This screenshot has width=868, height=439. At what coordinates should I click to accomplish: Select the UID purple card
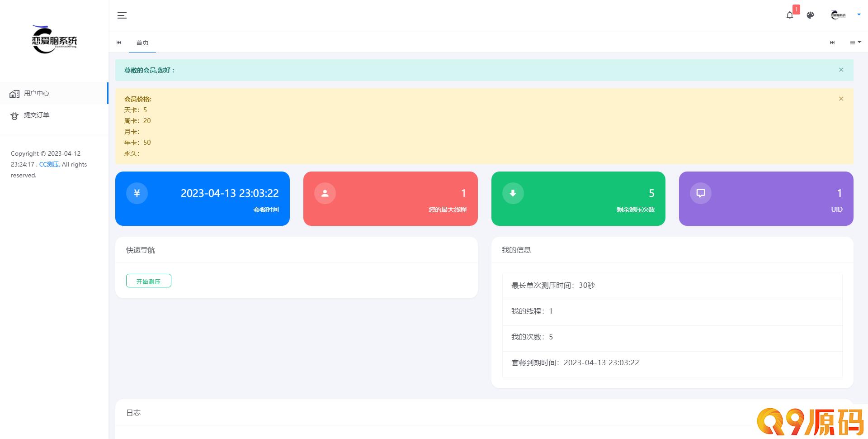(766, 199)
